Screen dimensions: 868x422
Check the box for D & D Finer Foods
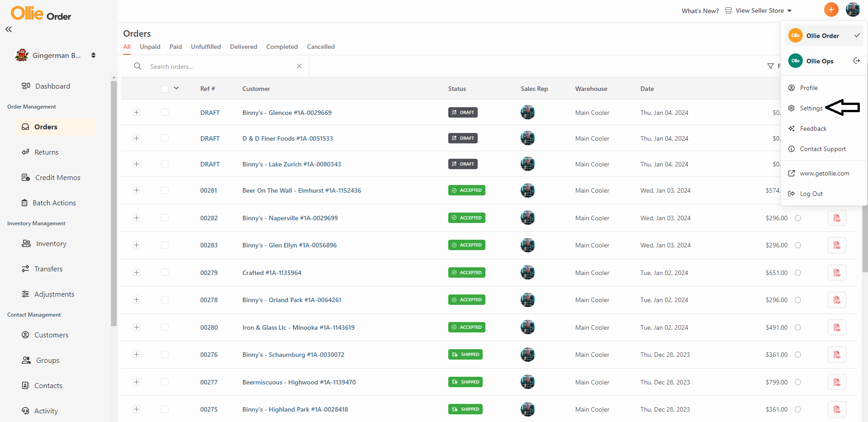(165, 138)
